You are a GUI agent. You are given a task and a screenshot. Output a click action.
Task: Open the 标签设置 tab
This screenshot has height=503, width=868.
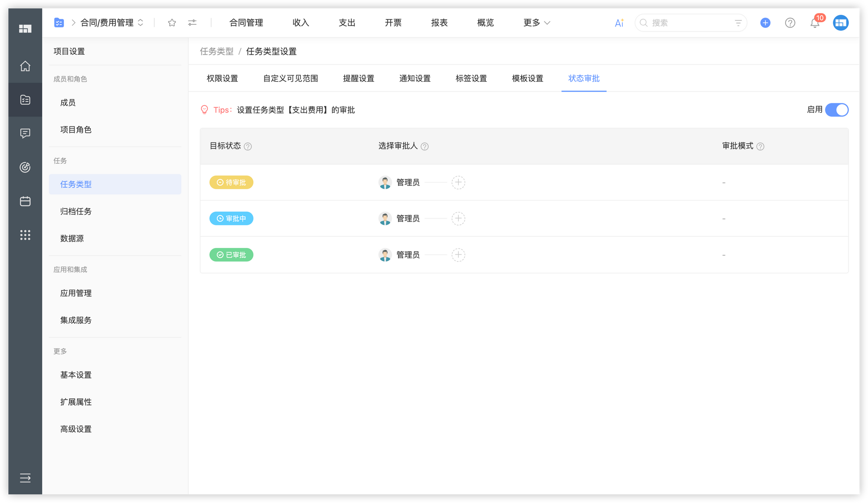click(x=471, y=79)
